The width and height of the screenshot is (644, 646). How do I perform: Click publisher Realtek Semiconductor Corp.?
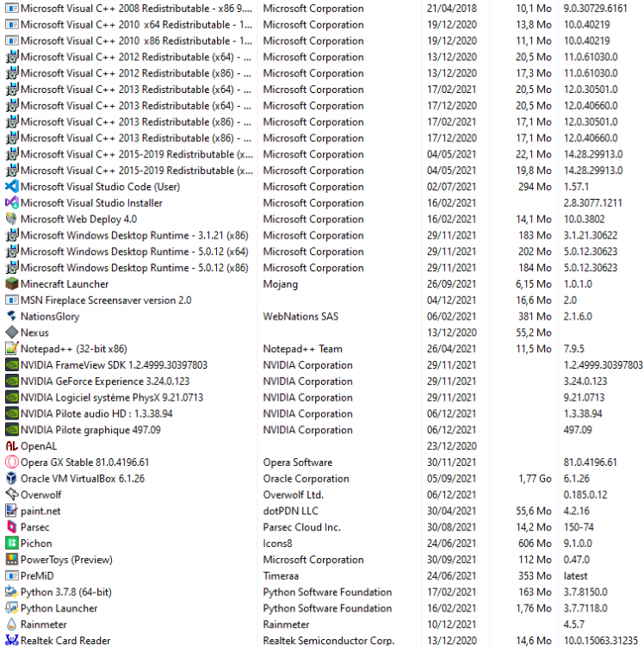pyautogui.click(x=329, y=641)
